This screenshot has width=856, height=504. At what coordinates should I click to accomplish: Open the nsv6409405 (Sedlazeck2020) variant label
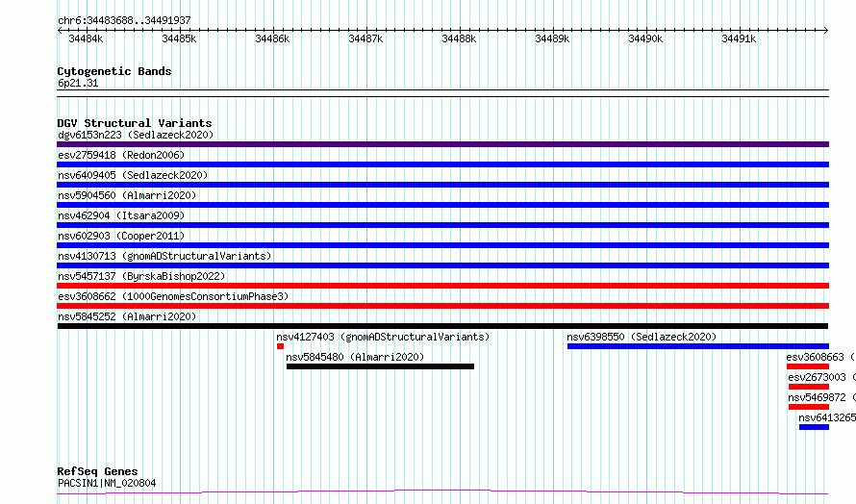coord(133,175)
